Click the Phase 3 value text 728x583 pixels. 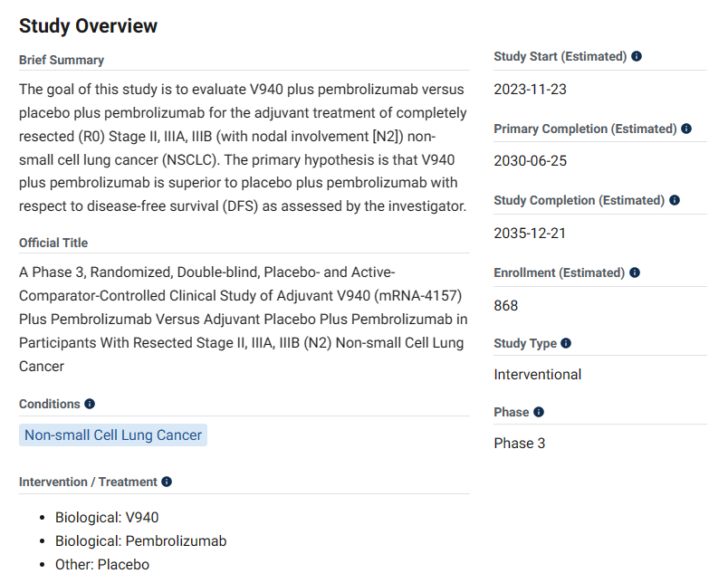[520, 443]
